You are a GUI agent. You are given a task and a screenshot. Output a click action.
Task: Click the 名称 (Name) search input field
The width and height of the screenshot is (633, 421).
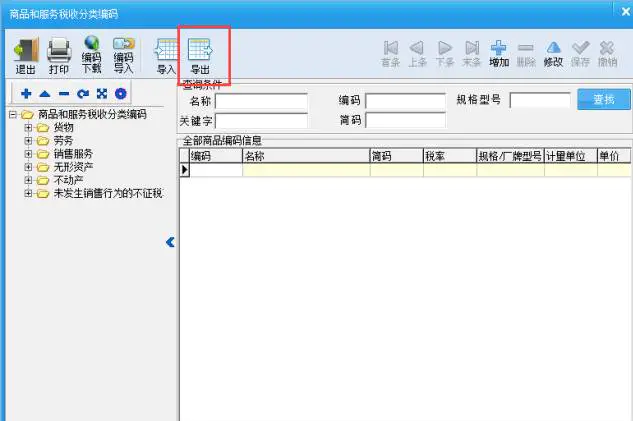261,101
